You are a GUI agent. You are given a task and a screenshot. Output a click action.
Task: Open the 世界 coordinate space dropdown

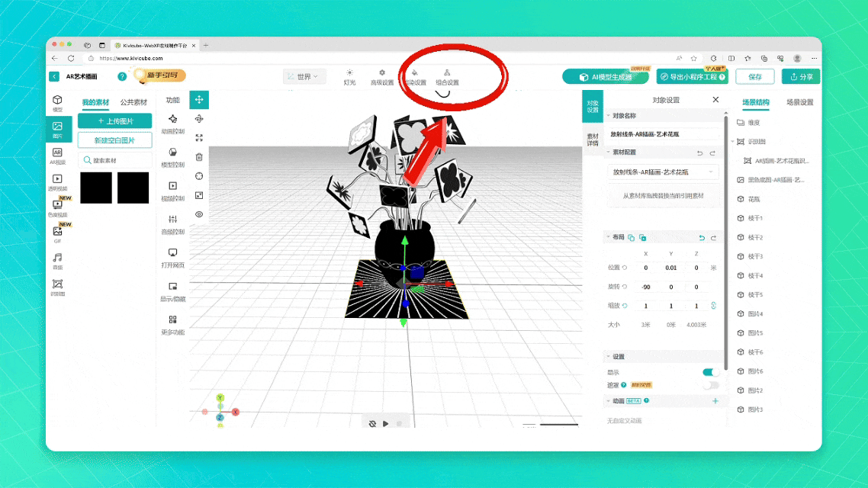point(304,76)
